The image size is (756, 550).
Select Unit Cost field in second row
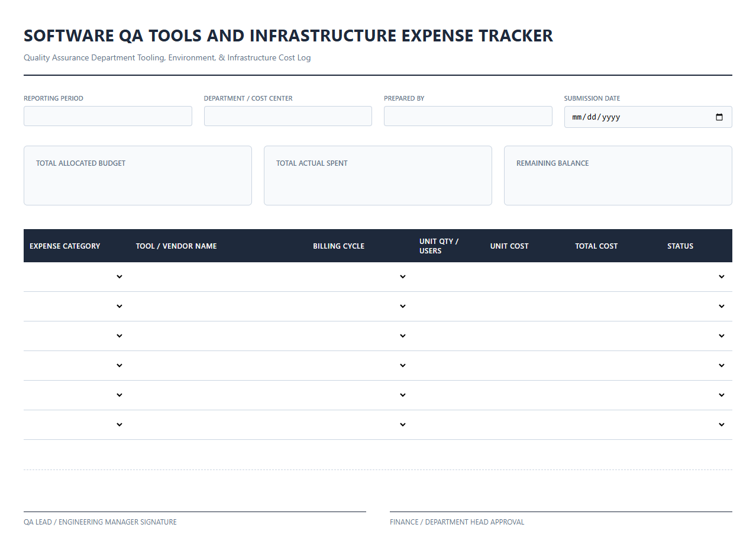527,306
